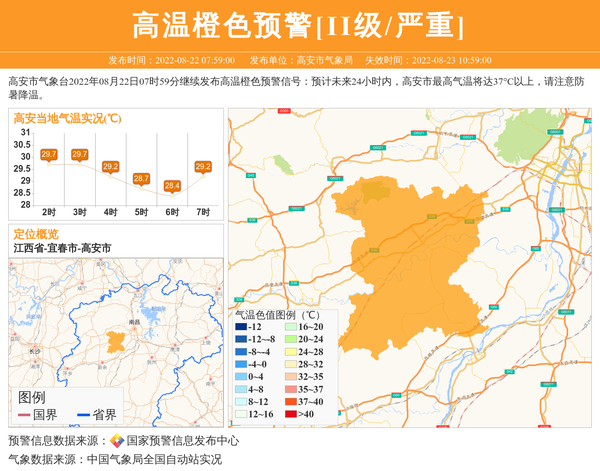The height and width of the screenshot is (471, 600).
Task: Click the 高安当地气温实况(℃) heading
Action: click(x=67, y=119)
